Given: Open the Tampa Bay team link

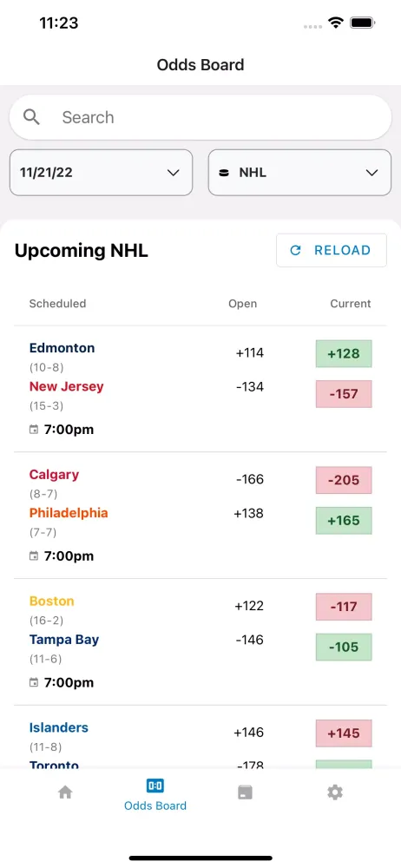Looking at the screenshot, I should [64, 640].
